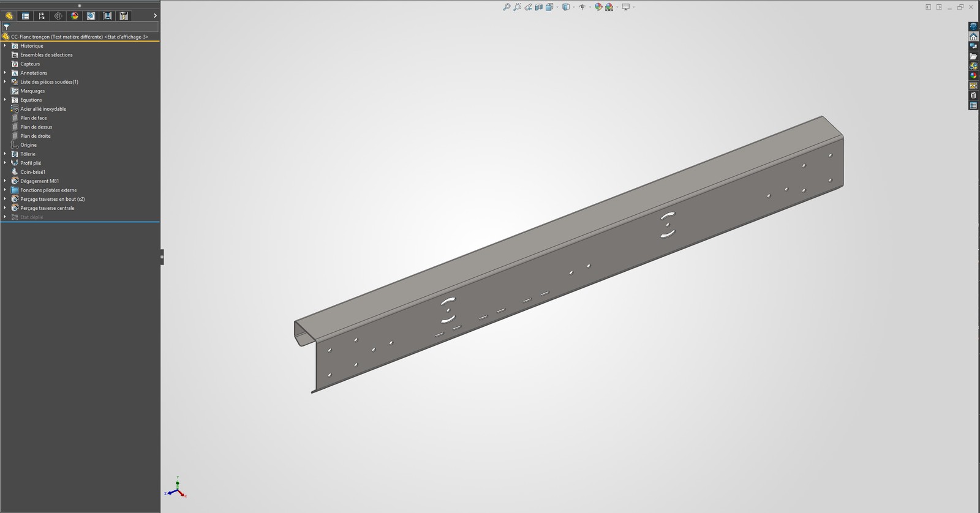The image size is (980, 513).
Task: Open the View Orientation dropdown arrow
Action: coord(557,7)
